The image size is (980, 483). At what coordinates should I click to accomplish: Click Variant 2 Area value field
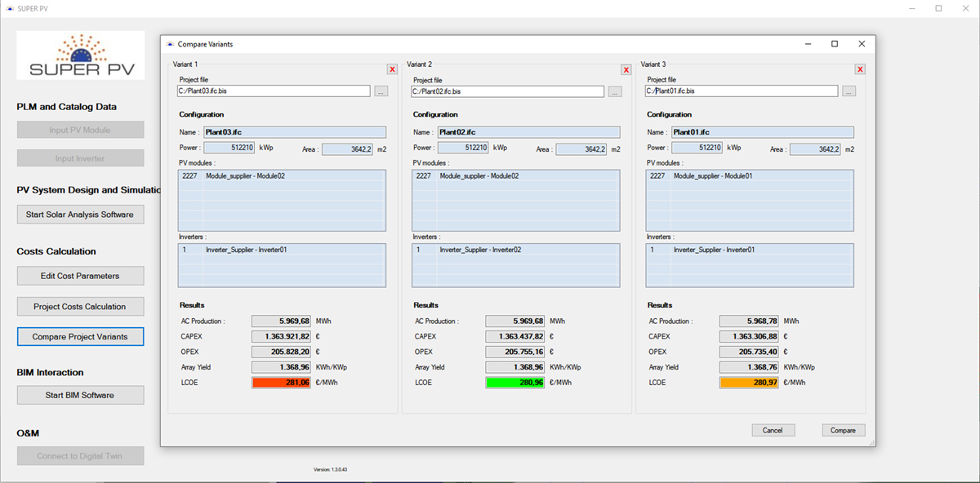point(582,149)
